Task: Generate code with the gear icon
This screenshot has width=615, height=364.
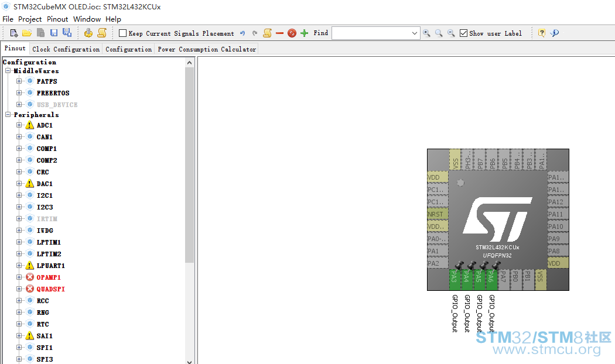Action: [x=88, y=33]
